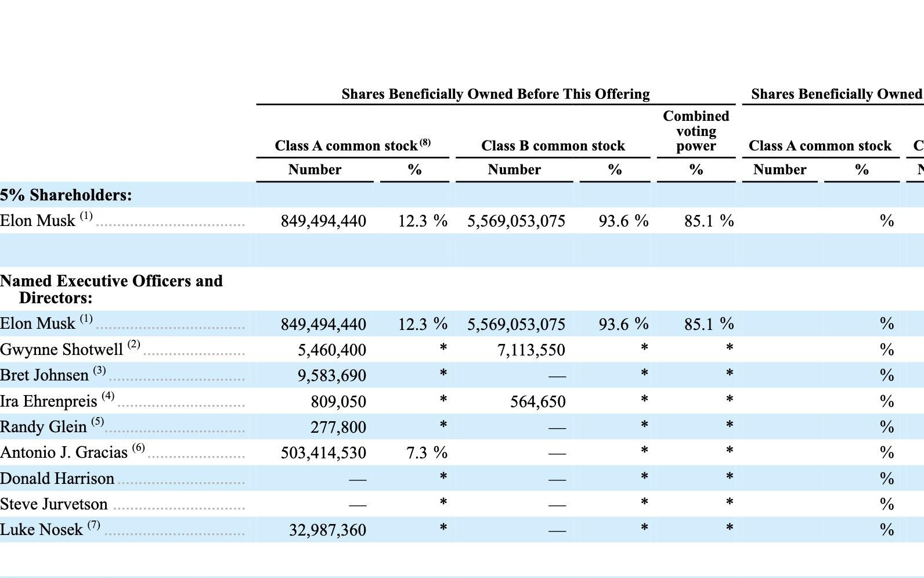Select the name "Gwynne Shotwell"
The height and width of the screenshot is (578, 924).
pyautogui.click(x=62, y=350)
